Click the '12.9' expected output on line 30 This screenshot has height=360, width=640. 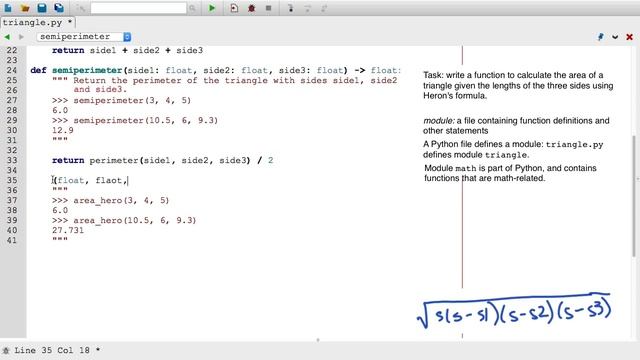click(62, 130)
